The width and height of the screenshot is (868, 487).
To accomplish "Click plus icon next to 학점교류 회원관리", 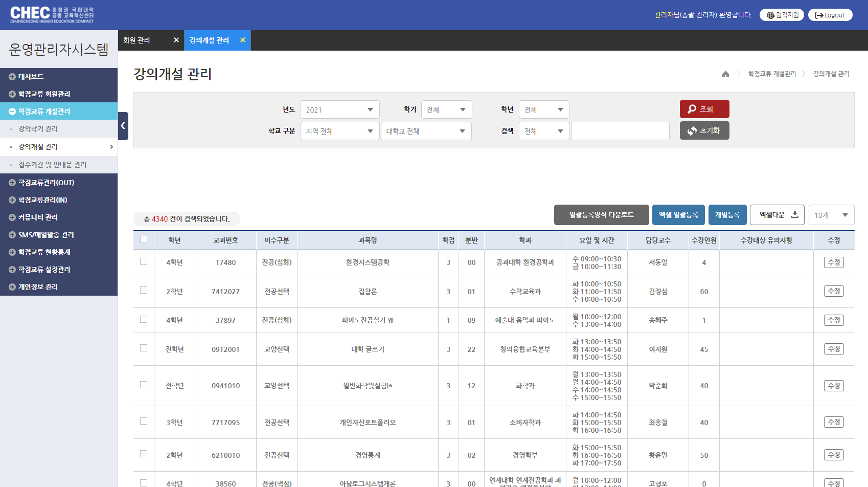I will 12,94.
